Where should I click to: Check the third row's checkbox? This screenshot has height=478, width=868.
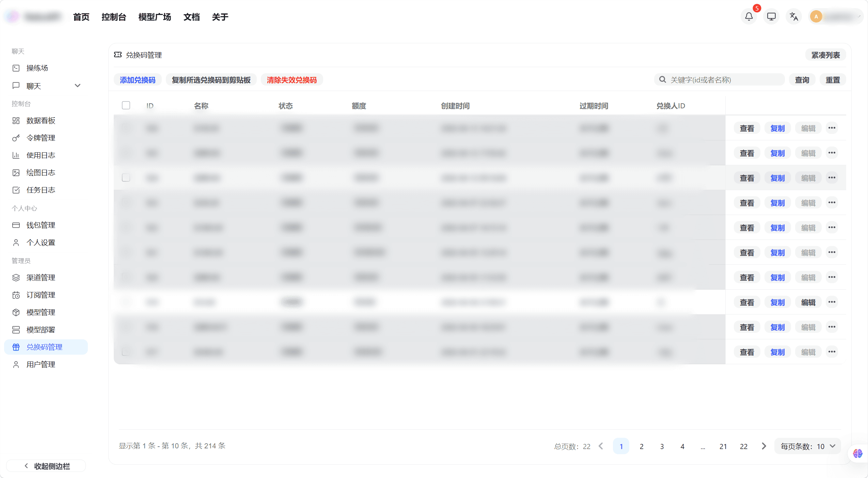pyautogui.click(x=126, y=178)
